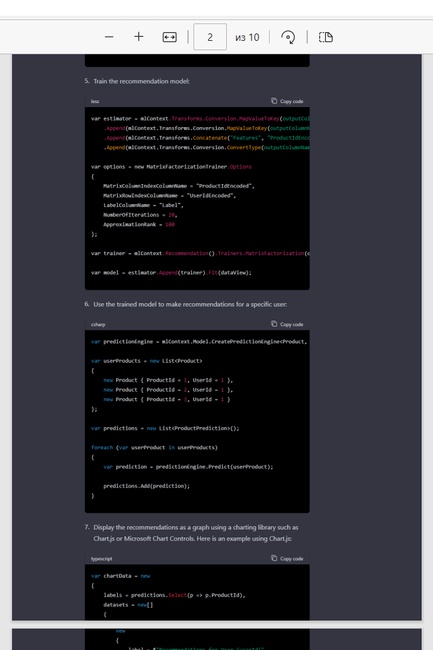Copy code from the 'csharp' block
The width and height of the screenshot is (433, 650).
click(x=287, y=324)
